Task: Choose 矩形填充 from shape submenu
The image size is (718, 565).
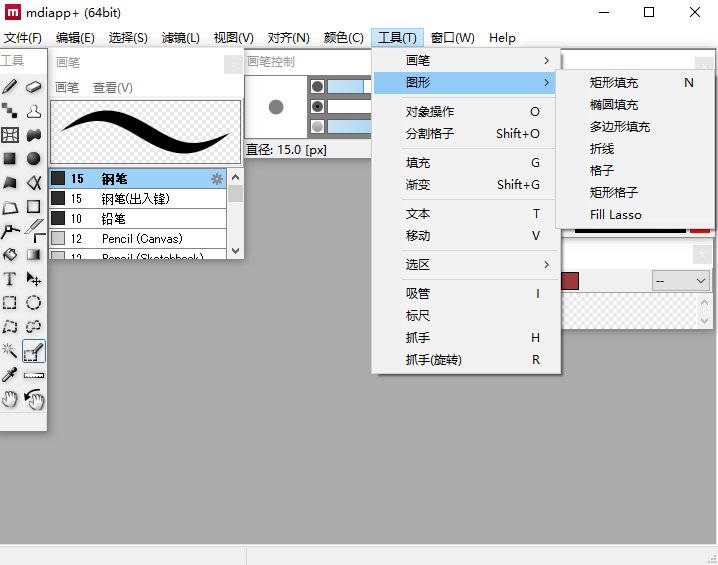Action: click(x=636, y=83)
